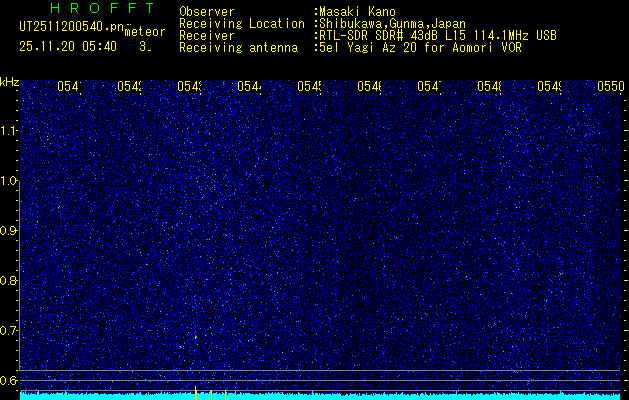629x400 pixels.
Task: Click the 0.8 frequency axis label
Action: (9, 280)
